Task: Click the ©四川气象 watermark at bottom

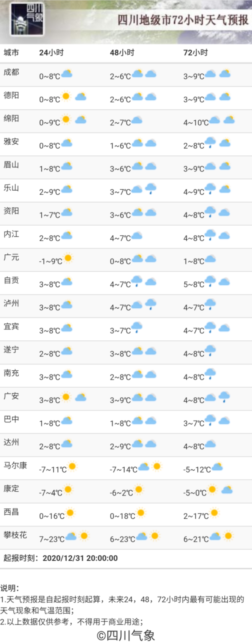Action: pos(126,635)
